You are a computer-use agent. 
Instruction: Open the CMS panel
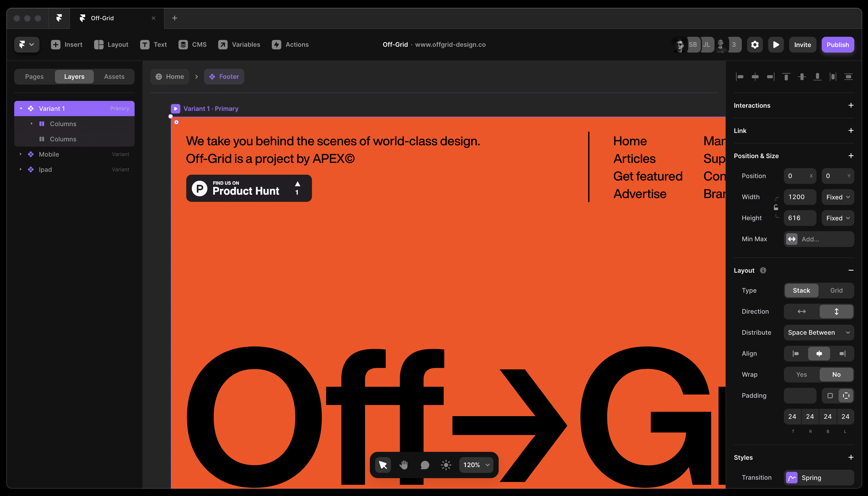click(192, 45)
